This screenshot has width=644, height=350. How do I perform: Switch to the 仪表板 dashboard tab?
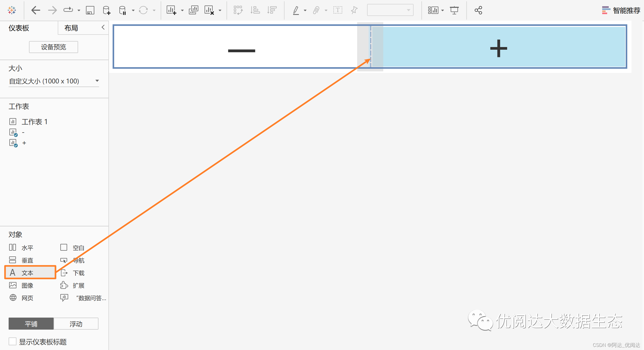(x=19, y=28)
